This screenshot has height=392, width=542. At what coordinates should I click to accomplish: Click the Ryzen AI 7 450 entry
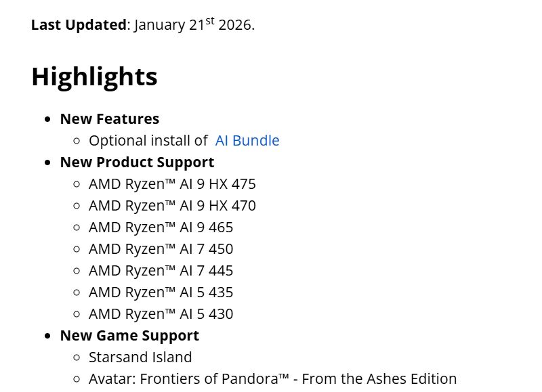point(161,249)
